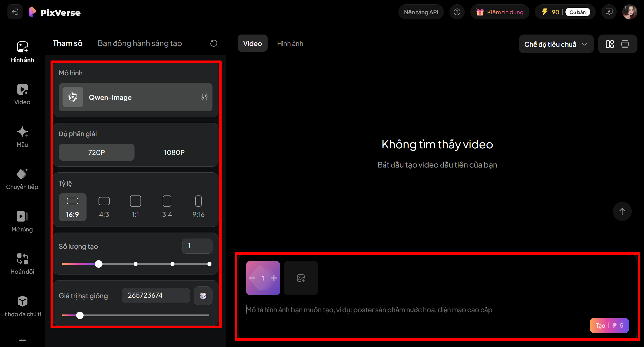Select the 1:1 aspect ratio

click(135, 207)
